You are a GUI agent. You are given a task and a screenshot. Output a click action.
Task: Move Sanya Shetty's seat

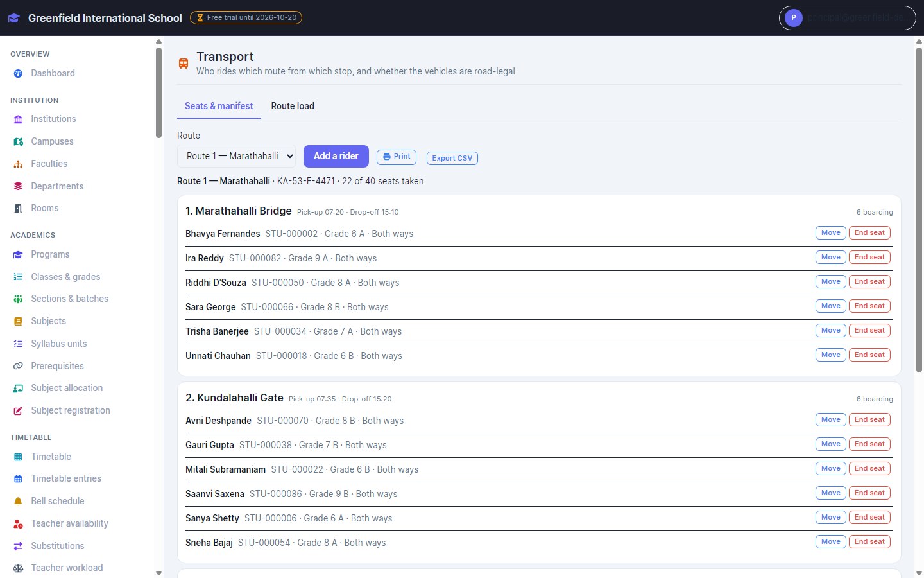[x=831, y=518]
